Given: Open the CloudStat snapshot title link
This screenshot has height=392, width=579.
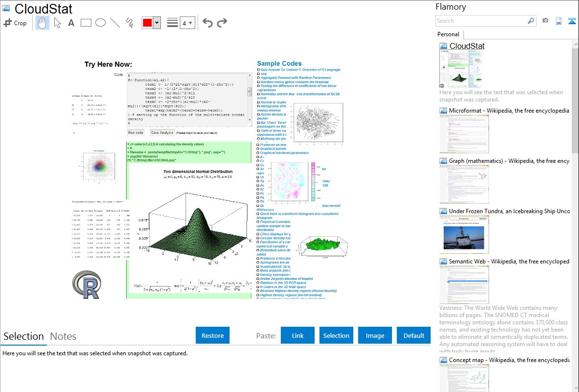Looking at the screenshot, I should click(467, 46).
